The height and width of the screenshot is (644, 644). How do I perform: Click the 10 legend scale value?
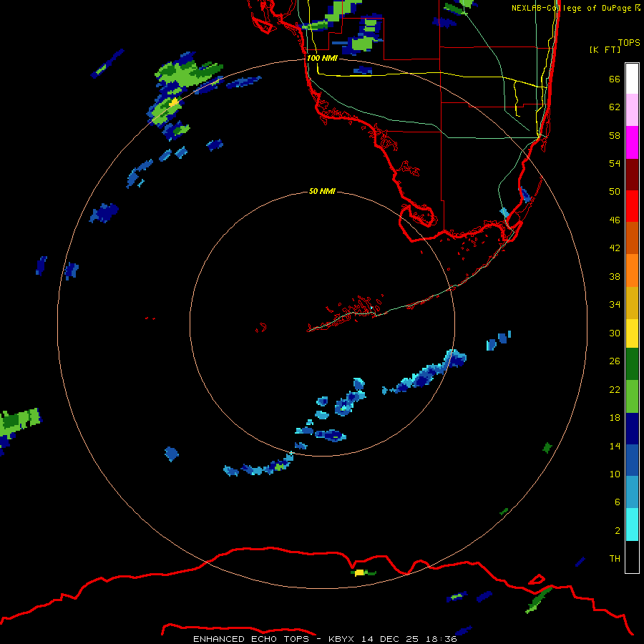pos(615,474)
